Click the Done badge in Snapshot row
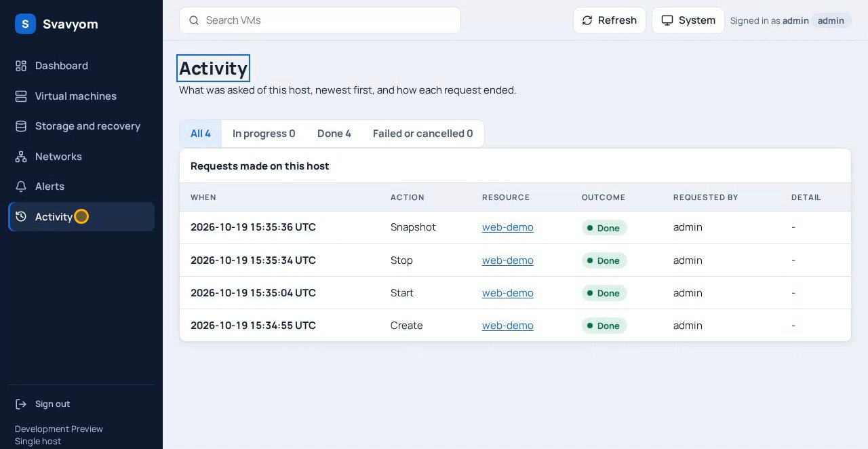 pos(604,228)
